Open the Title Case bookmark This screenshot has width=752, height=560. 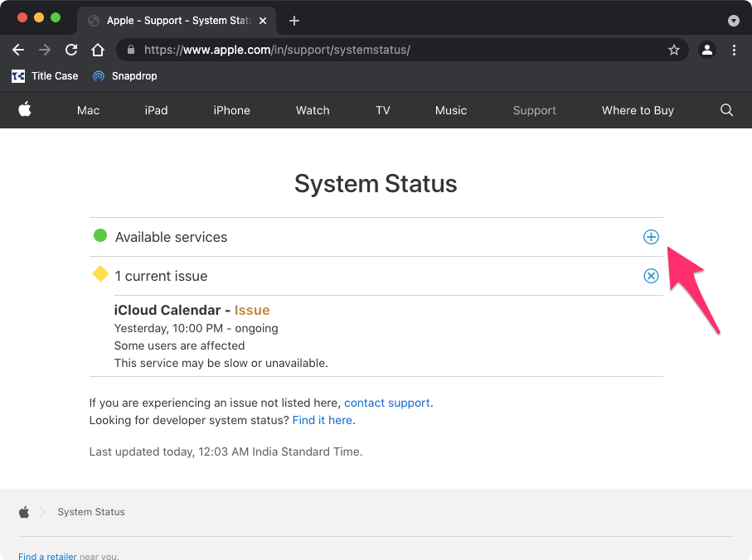click(45, 76)
